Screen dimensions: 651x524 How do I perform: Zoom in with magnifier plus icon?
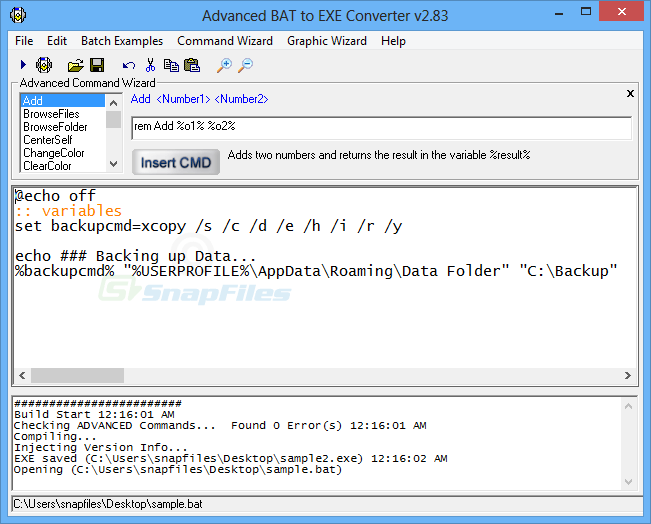click(x=224, y=65)
